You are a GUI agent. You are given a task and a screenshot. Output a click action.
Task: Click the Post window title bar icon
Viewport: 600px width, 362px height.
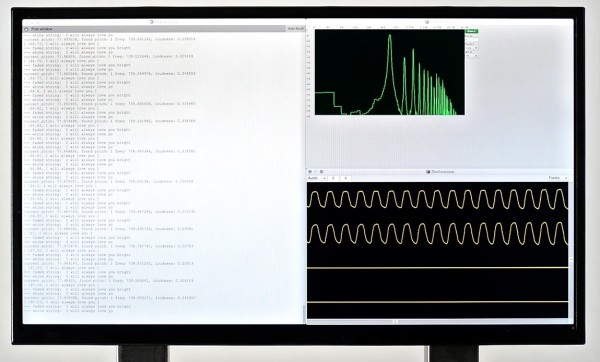tap(152, 22)
